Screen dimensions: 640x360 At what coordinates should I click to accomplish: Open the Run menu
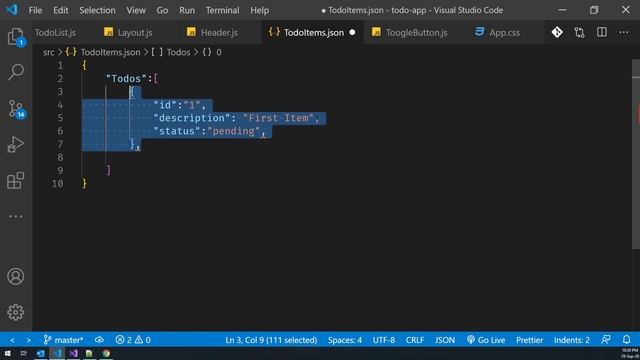pos(187,10)
